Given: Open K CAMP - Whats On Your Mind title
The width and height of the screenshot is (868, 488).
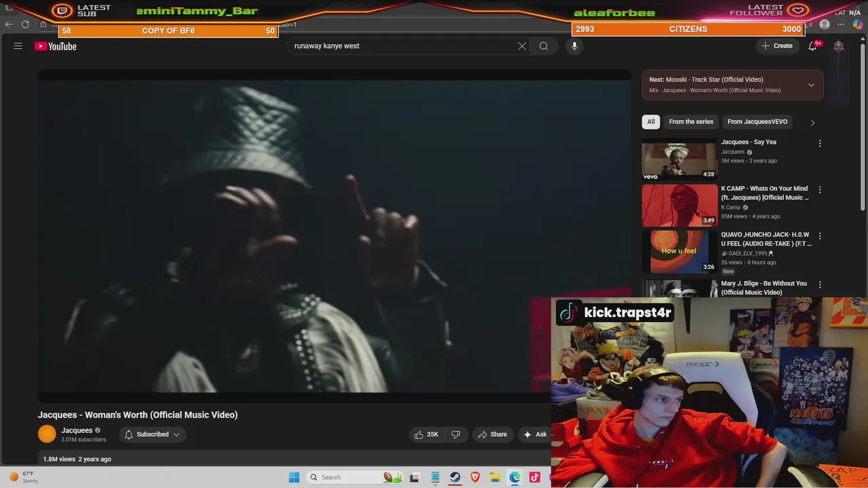Looking at the screenshot, I should click(765, 193).
